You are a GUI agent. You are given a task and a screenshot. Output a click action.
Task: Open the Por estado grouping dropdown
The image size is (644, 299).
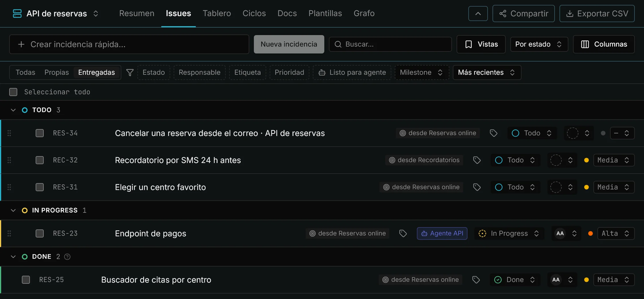(x=539, y=44)
